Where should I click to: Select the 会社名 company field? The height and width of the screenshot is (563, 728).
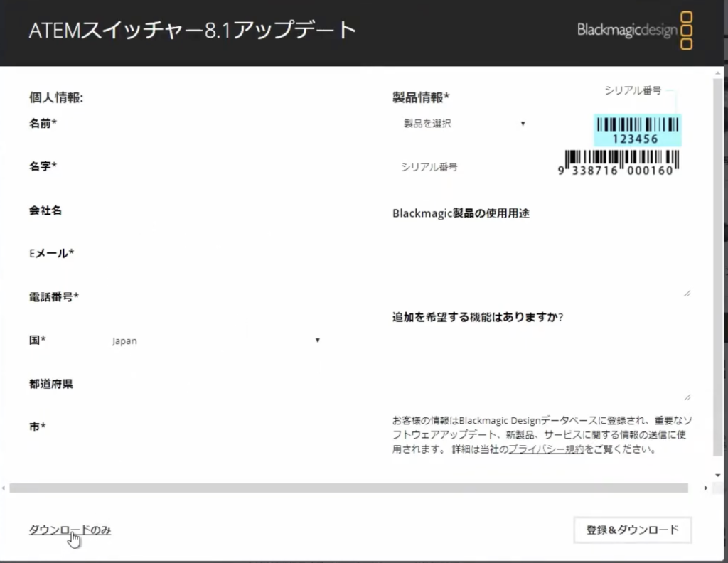tap(213, 210)
